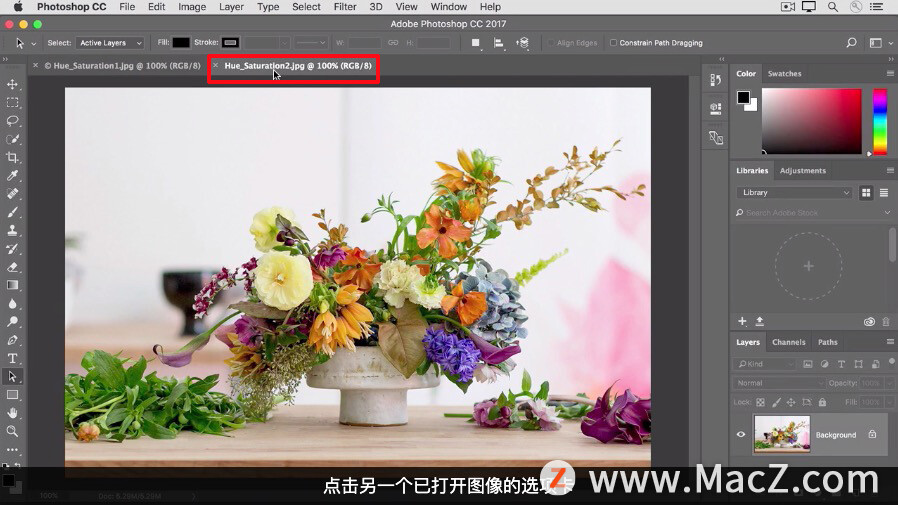This screenshot has height=505, width=898.
Task: Open the History panel icon
Action: [715, 80]
